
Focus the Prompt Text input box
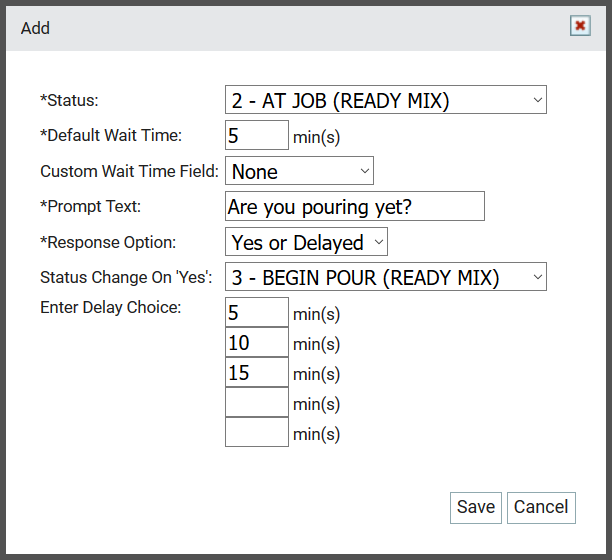pos(355,206)
